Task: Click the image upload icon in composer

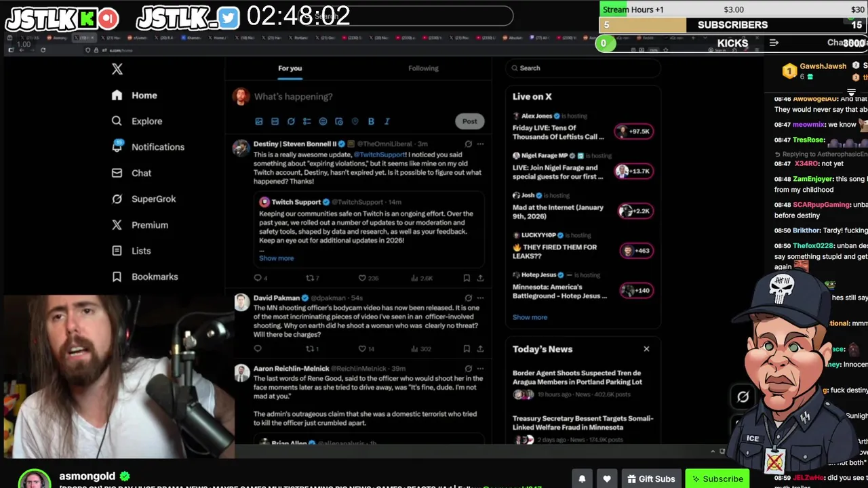Action: point(258,121)
